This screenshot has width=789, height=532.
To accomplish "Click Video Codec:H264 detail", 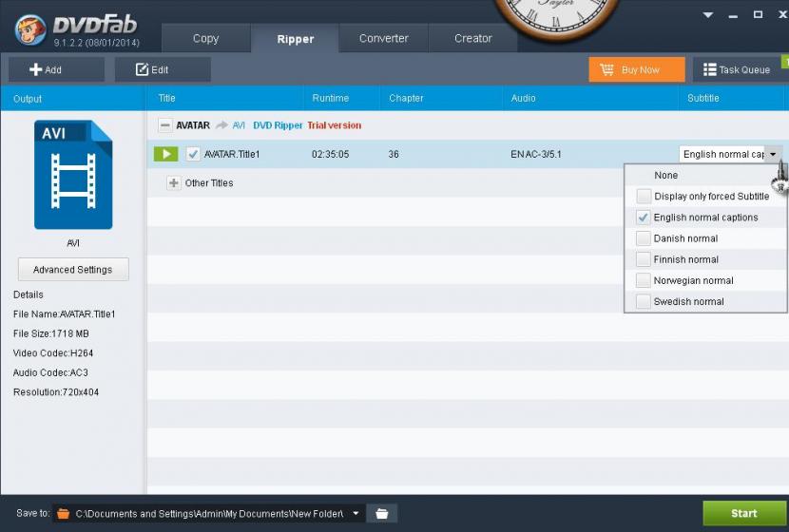I will 53,353.
